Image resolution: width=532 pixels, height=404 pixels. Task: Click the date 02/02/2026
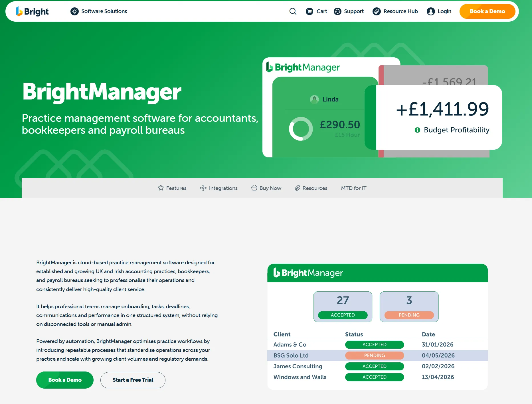pos(438,366)
